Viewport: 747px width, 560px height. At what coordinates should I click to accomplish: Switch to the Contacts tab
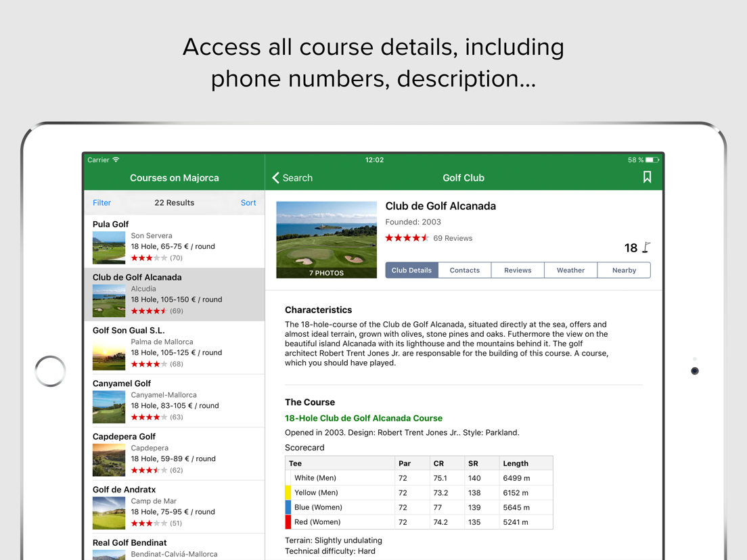point(464,270)
